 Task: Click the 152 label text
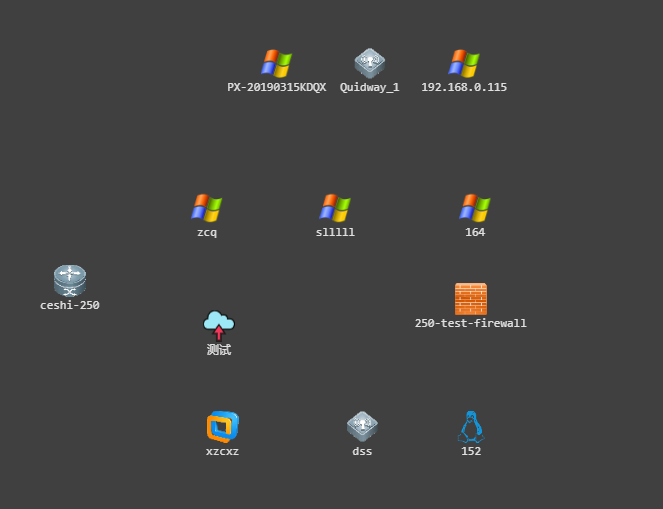pyautogui.click(x=471, y=451)
